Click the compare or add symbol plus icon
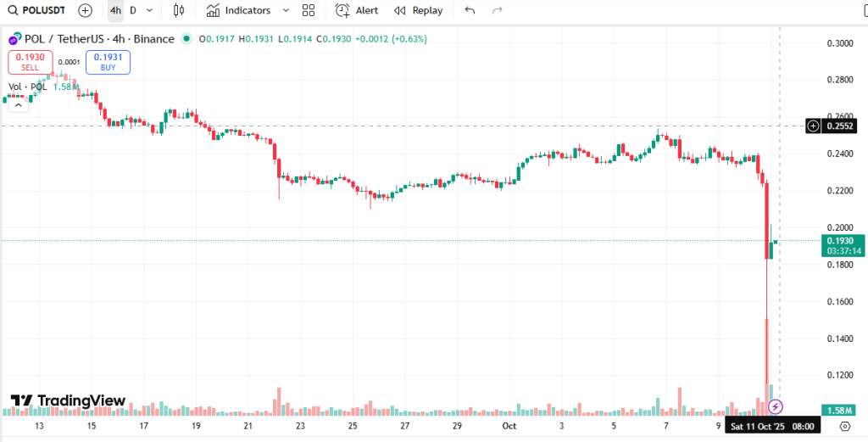The height and width of the screenshot is (442, 868). [x=86, y=10]
